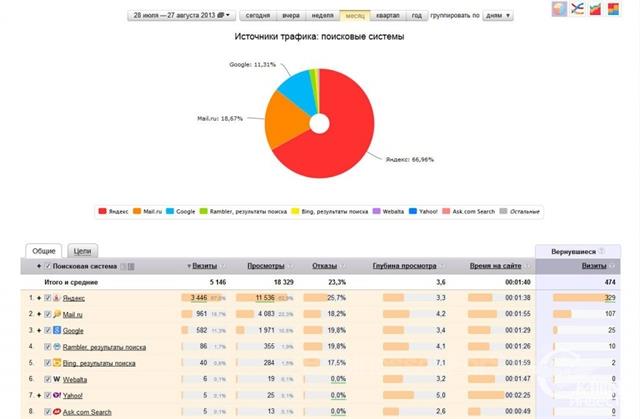Screen dimensions: 640x419
Task: Uncheck the Яндекс row checkbox
Action: [47, 298]
